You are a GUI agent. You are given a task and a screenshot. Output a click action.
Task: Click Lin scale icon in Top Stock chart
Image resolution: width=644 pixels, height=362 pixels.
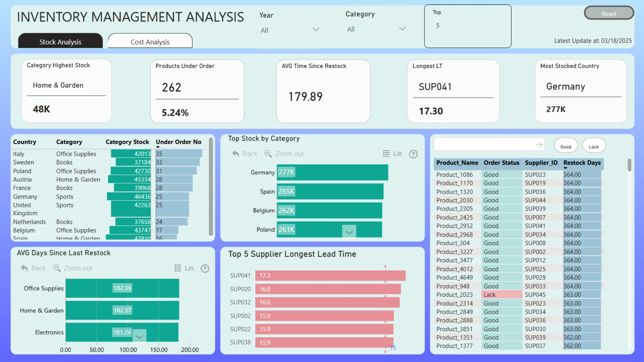click(x=386, y=154)
